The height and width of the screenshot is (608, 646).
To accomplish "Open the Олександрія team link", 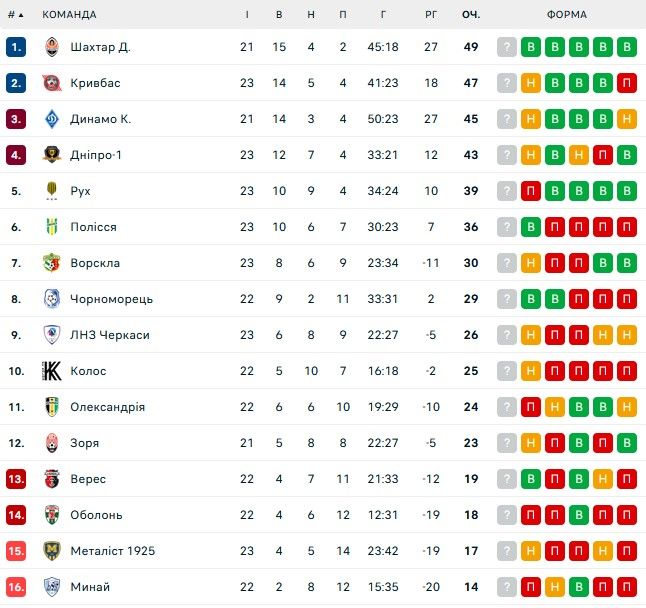I will pyautogui.click(x=107, y=407).
